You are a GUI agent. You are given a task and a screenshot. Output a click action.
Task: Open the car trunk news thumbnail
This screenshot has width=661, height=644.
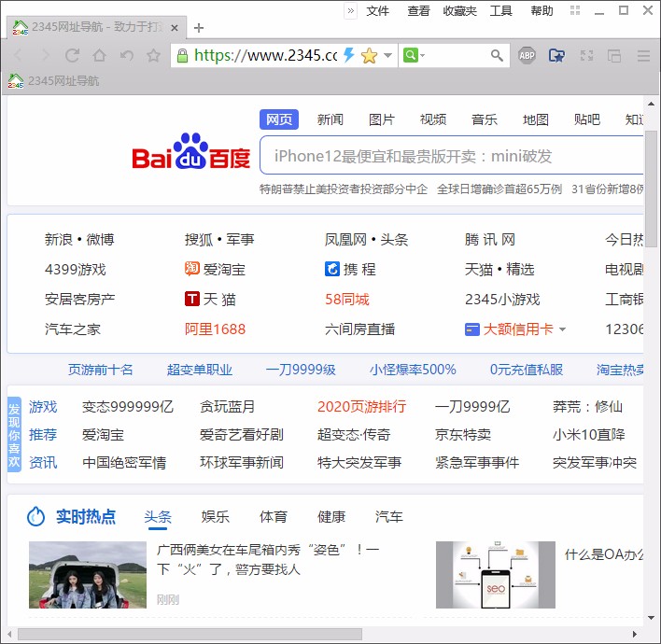tap(88, 575)
